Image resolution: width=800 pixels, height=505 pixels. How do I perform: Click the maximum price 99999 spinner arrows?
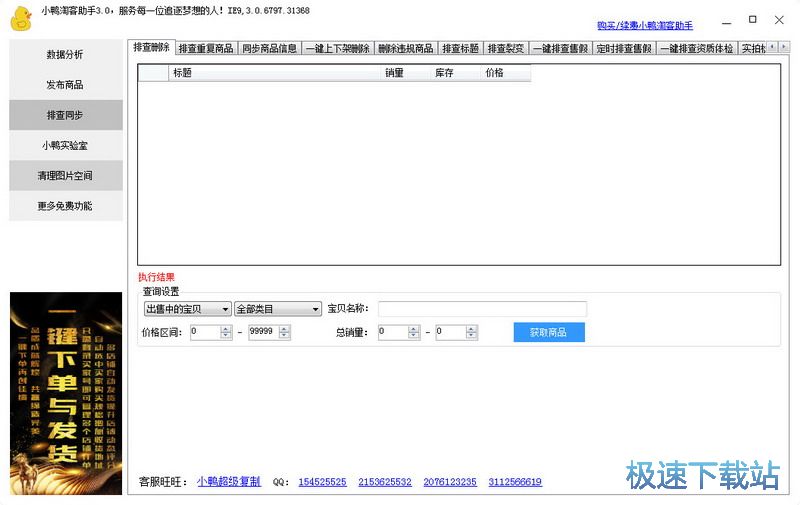click(283, 332)
